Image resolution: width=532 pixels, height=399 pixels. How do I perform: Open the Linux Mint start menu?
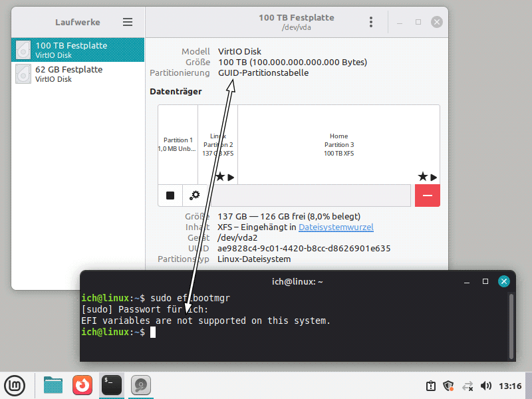14,386
